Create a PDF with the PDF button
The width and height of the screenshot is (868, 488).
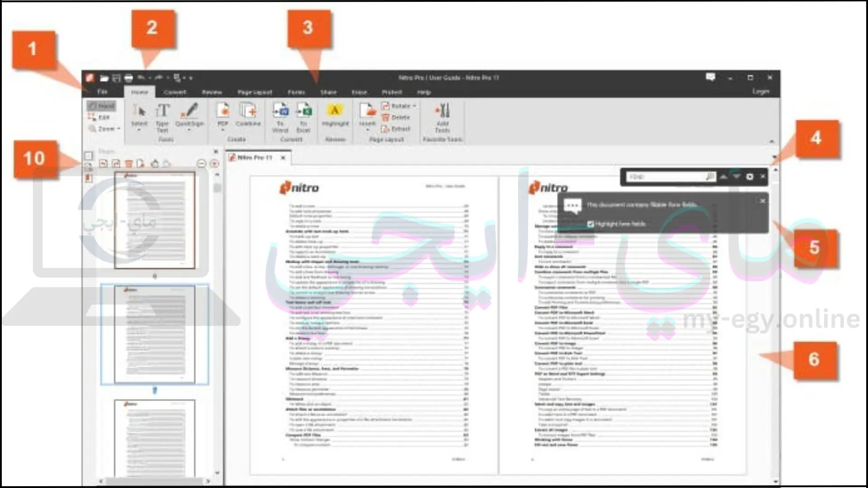[223, 116]
